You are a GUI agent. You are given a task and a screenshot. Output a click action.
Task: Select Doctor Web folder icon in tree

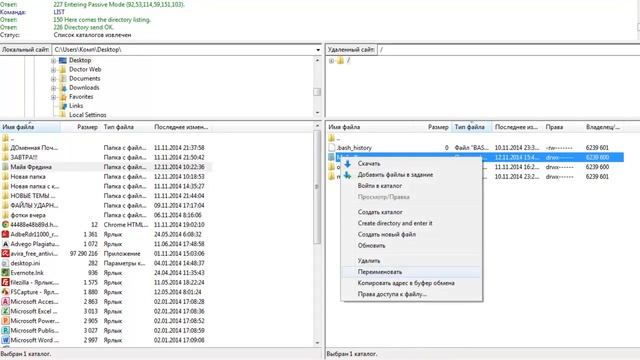62,69
